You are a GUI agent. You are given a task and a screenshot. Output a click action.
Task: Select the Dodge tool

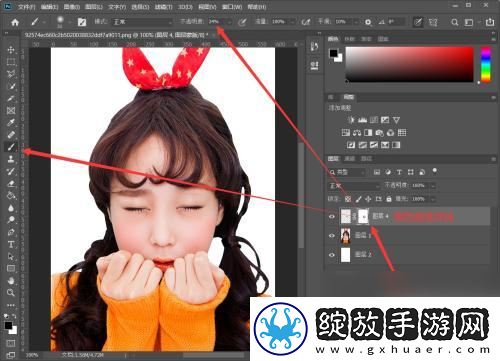[11, 220]
